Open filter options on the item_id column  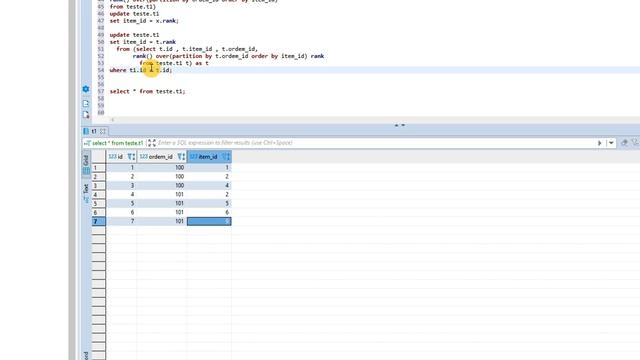(x=226, y=157)
